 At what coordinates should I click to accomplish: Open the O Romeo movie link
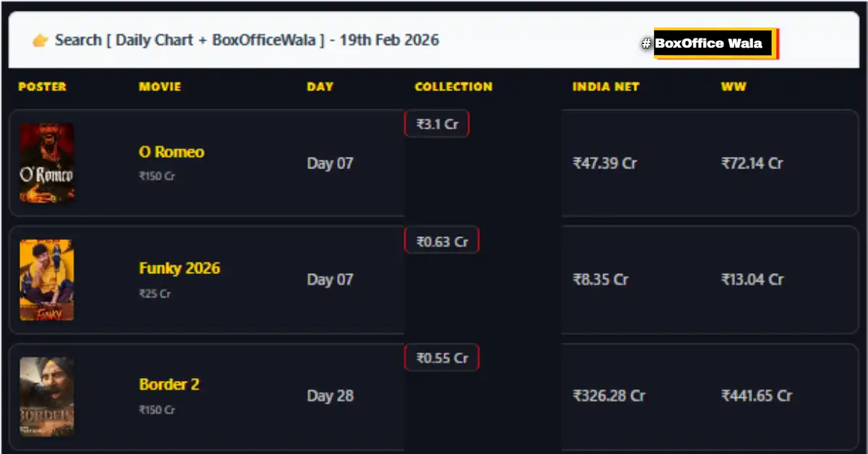(x=171, y=153)
